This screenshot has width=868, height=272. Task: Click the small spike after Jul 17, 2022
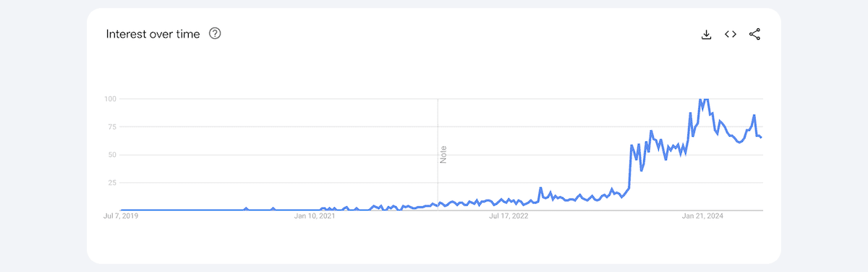[x=540, y=188]
